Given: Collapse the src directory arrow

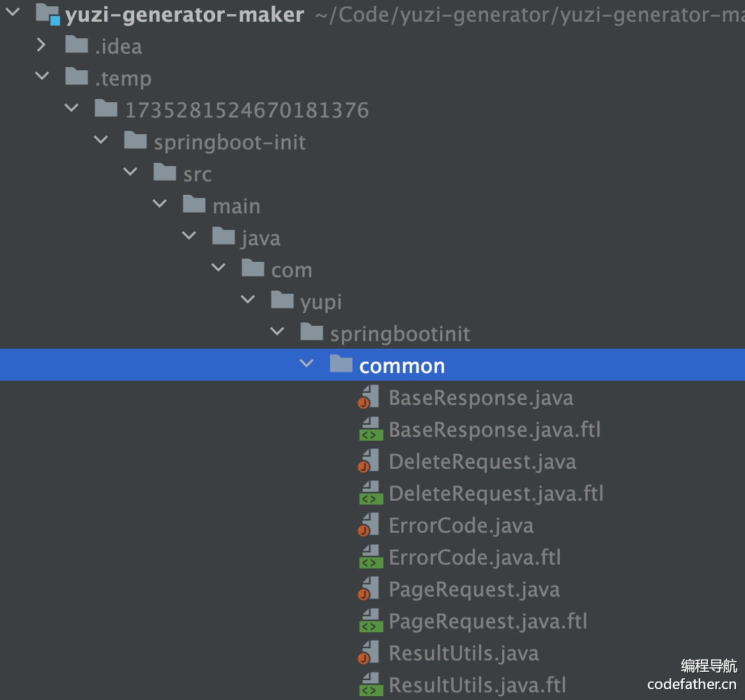Looking at the screenshot, I should click(130, 172).
